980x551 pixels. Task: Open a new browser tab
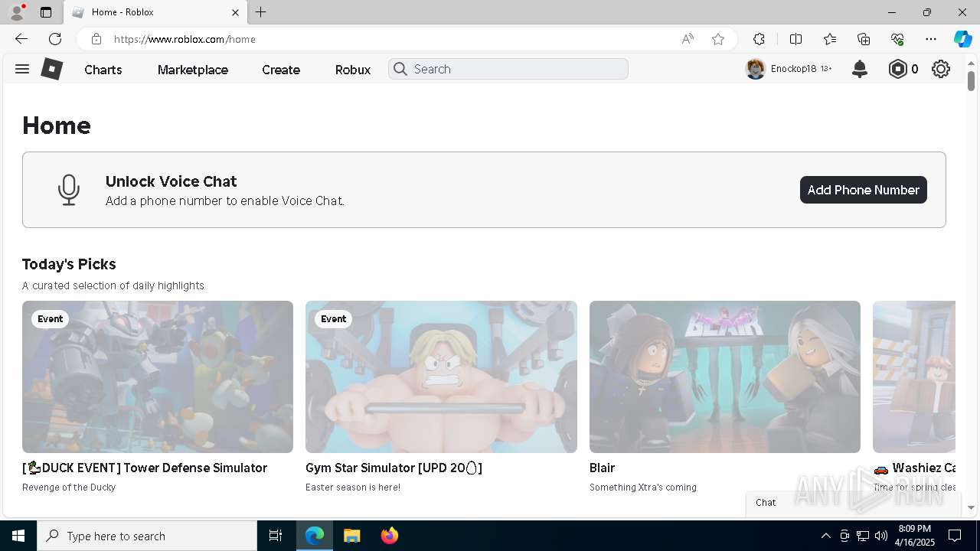pyautogui.click(x=261, y=12)
